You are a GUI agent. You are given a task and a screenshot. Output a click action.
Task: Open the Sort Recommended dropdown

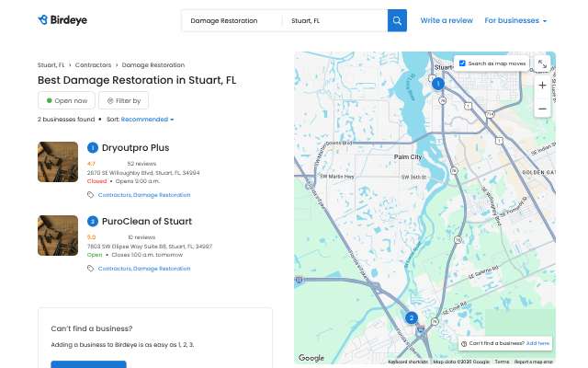147,120
